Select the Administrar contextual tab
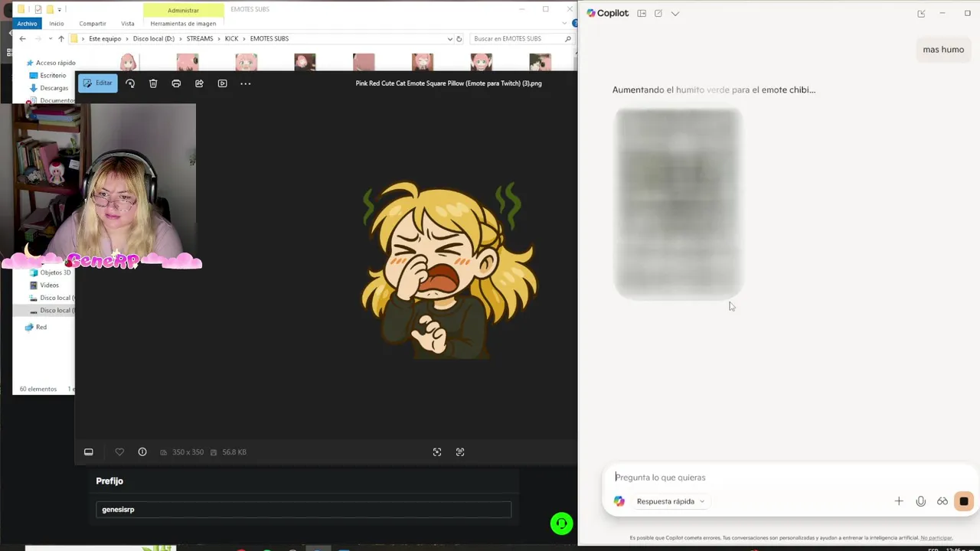 [183, 10]
